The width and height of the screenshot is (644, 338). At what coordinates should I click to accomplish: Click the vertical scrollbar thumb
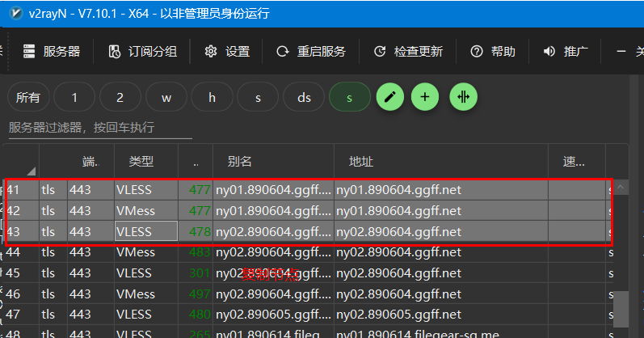pyautogui.click(x=621, y=309)
